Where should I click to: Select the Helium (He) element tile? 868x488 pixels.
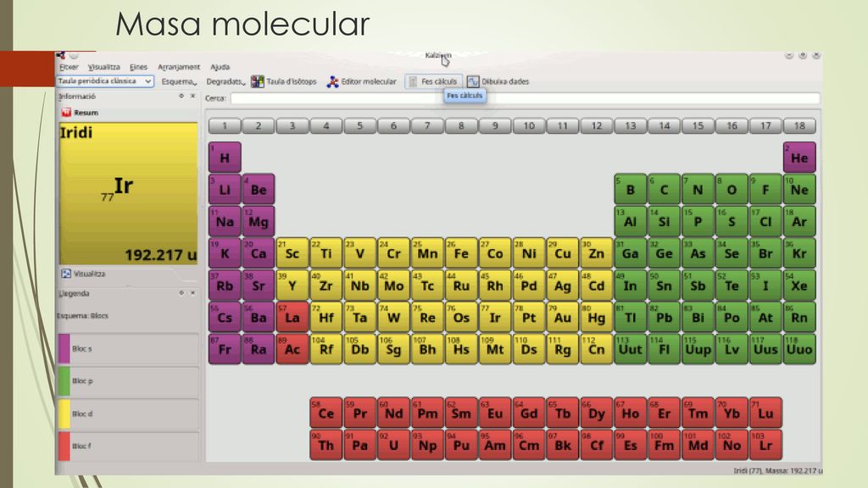(x=799, y=157)
